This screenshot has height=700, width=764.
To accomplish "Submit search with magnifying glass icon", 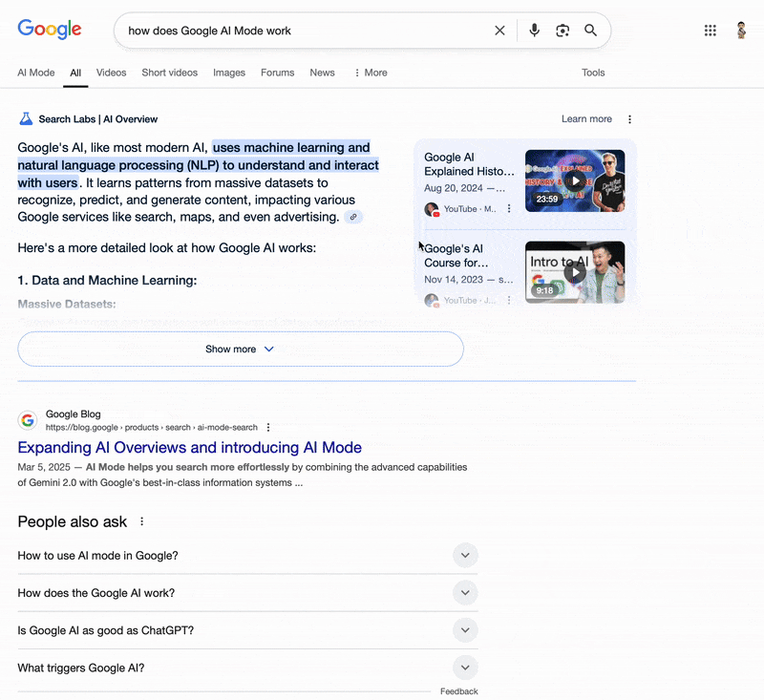I will click(x=590, y=31).
